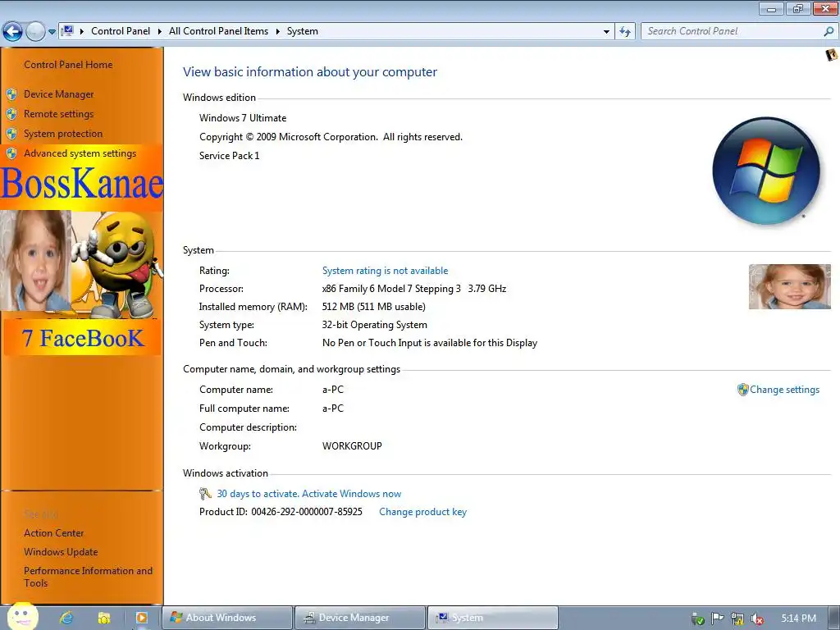Open the address bar history dropdown
This screenshot has width=840, height=630.
pos(606,32)
